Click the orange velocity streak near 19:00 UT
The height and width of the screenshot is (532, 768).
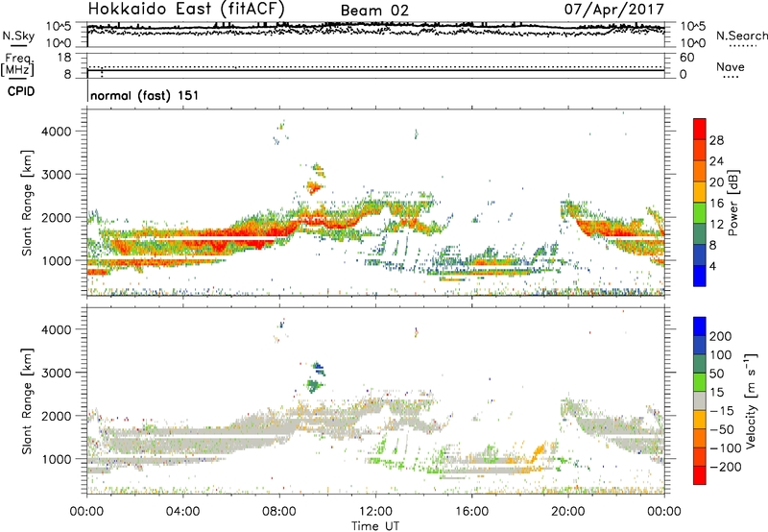538,451
